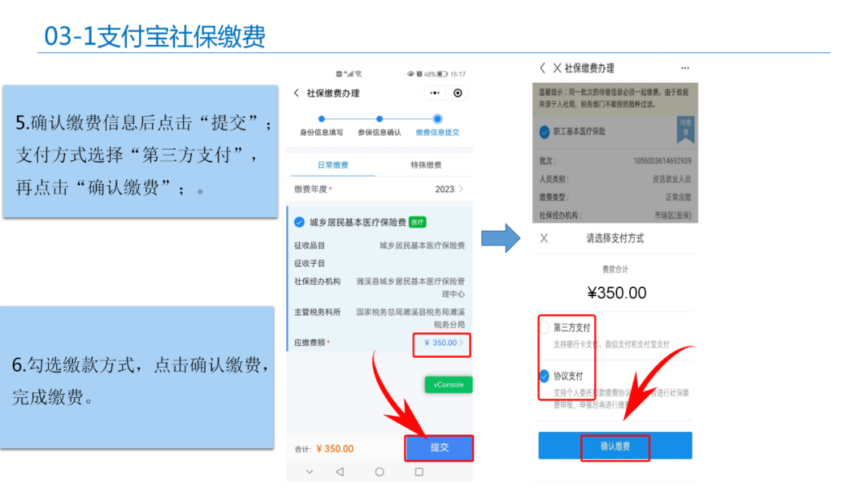Image resolution: width=868 pixels, height=489 pixels.
Task: Open the green vConsole button
Action: click(x=448, y=384)
